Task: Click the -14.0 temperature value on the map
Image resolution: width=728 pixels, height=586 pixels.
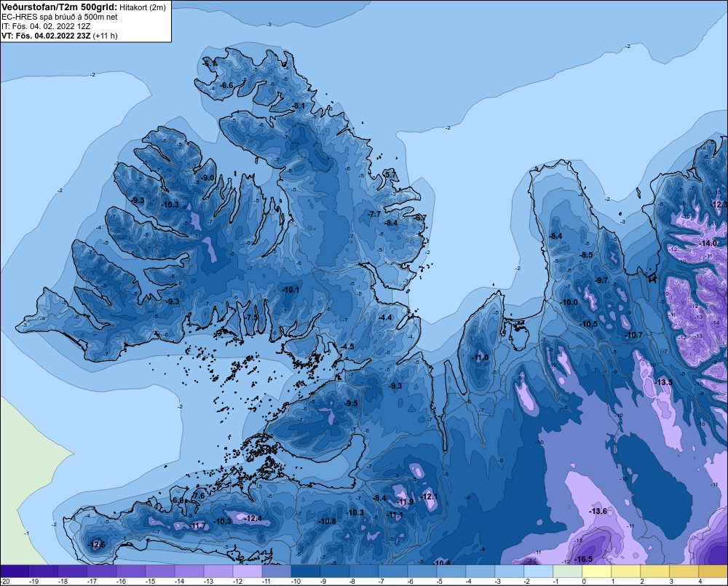Action: pyautogui.click(x=708, y=243)
